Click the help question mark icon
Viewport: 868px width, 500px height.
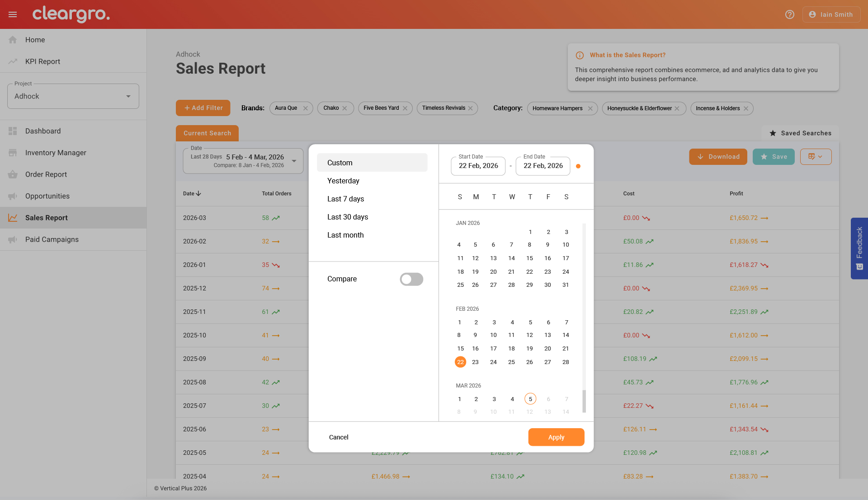(x=789, y=14)
